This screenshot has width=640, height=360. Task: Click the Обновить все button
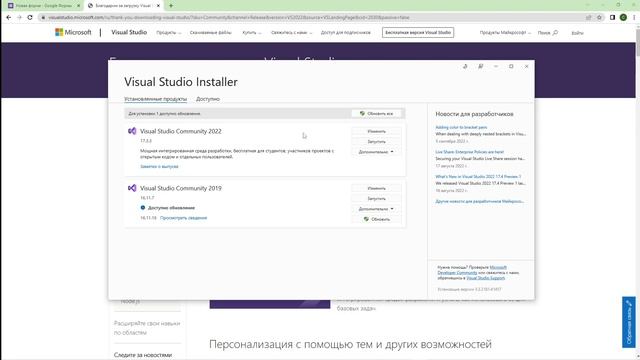click(376, 113)
